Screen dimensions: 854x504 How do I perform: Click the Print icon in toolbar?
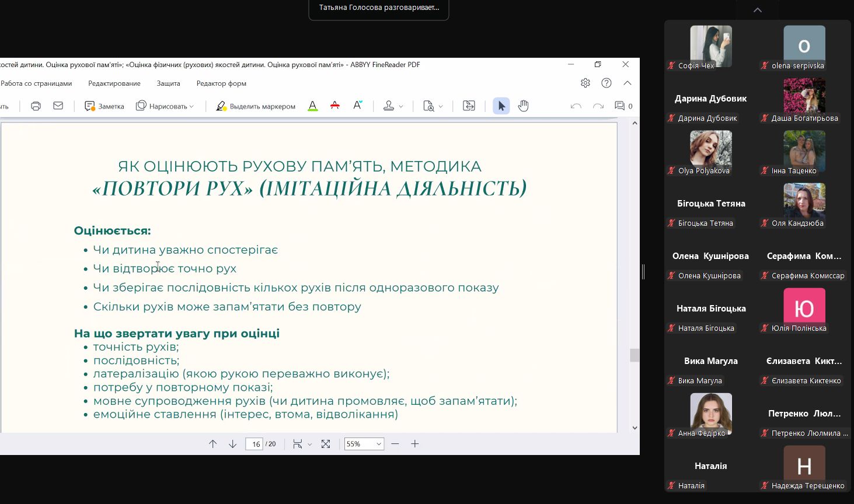click(x=36, y=106)
